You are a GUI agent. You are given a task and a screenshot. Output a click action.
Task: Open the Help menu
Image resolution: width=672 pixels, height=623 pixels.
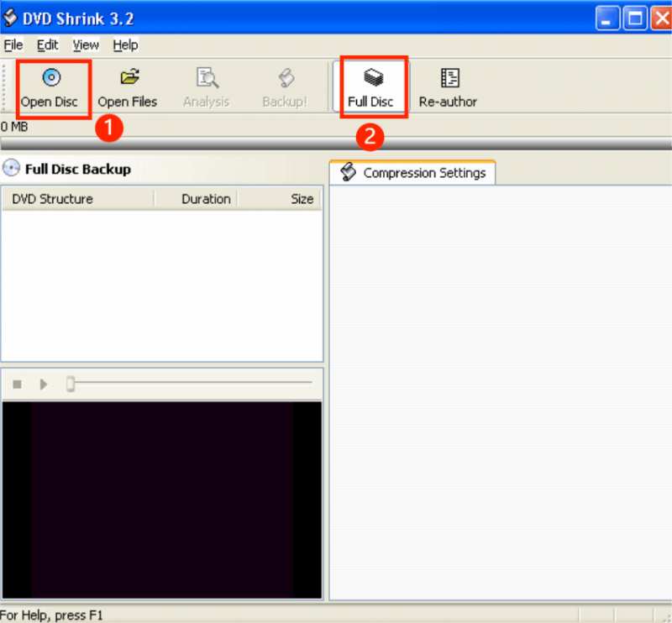[x=125, y=44]
